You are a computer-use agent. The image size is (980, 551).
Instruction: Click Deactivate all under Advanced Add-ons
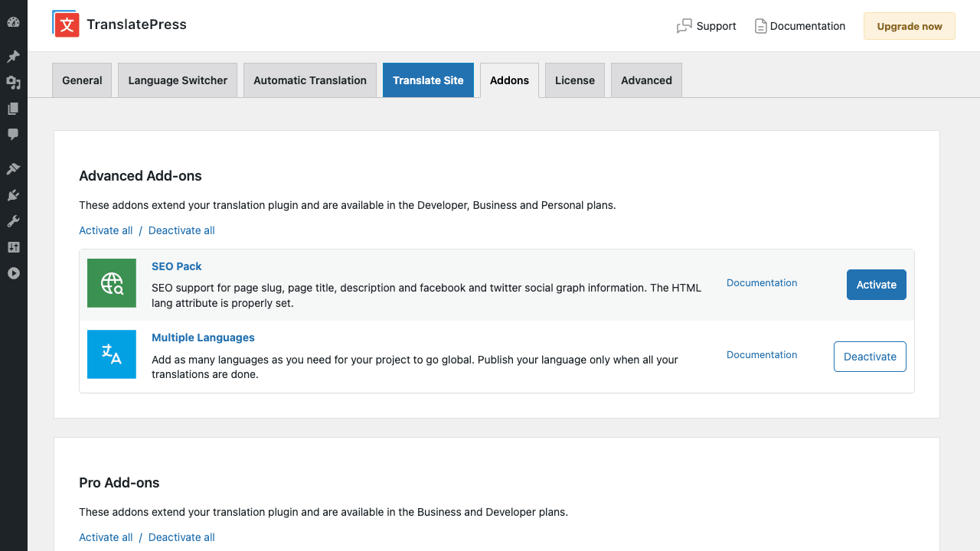tap(181, 230)
